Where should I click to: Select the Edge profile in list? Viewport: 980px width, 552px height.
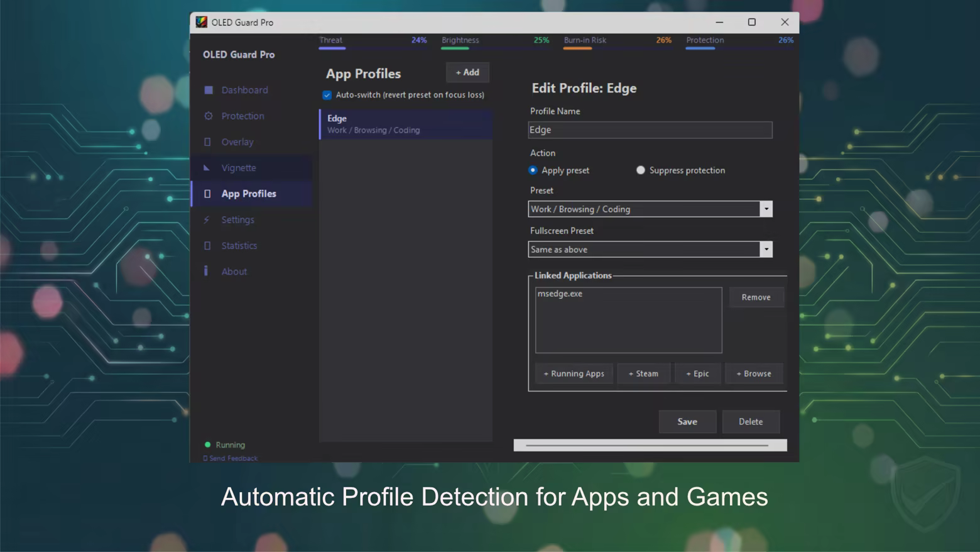click(x=405, y=124)
